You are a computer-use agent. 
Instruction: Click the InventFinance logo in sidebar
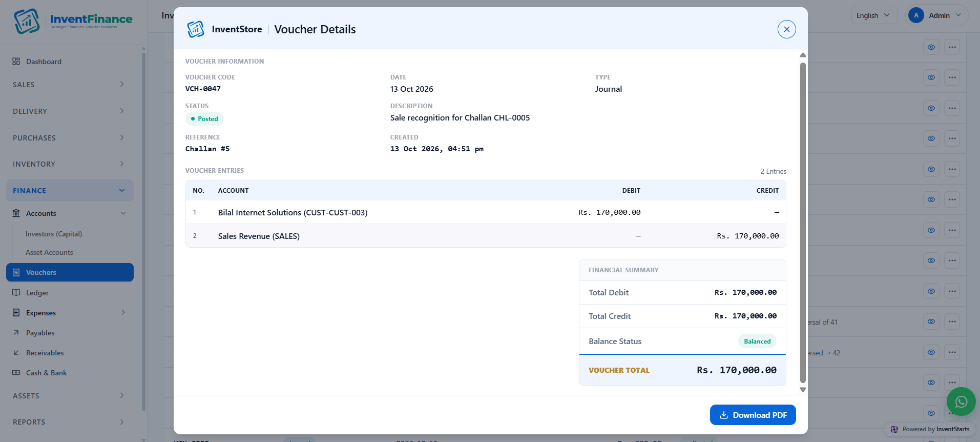[73, 21]
